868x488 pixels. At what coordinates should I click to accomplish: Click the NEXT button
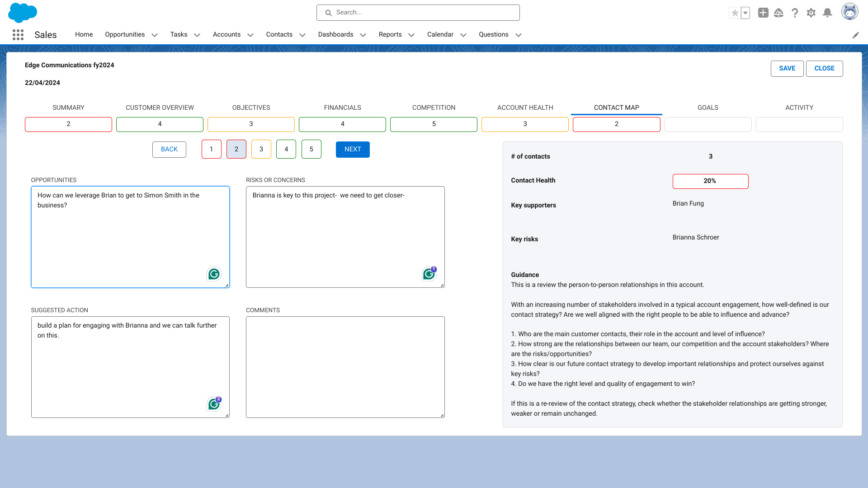[x=353, y=150]
